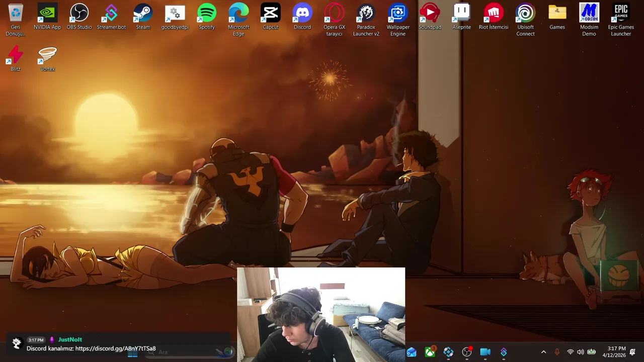
Task: Open the notification bell in taskbar
Action: pos(633,352)
